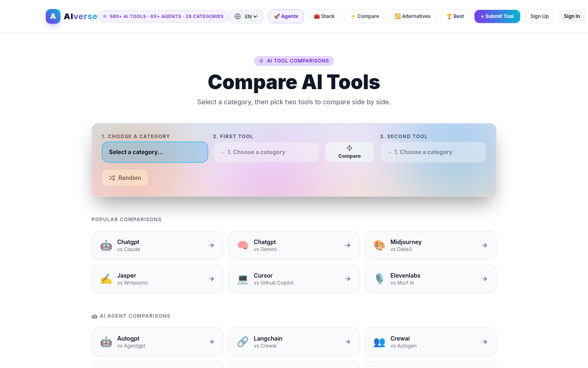588x368 pixels.
Task: Open the "Select a category..." dropdown
Action: (x=155, y=152)
